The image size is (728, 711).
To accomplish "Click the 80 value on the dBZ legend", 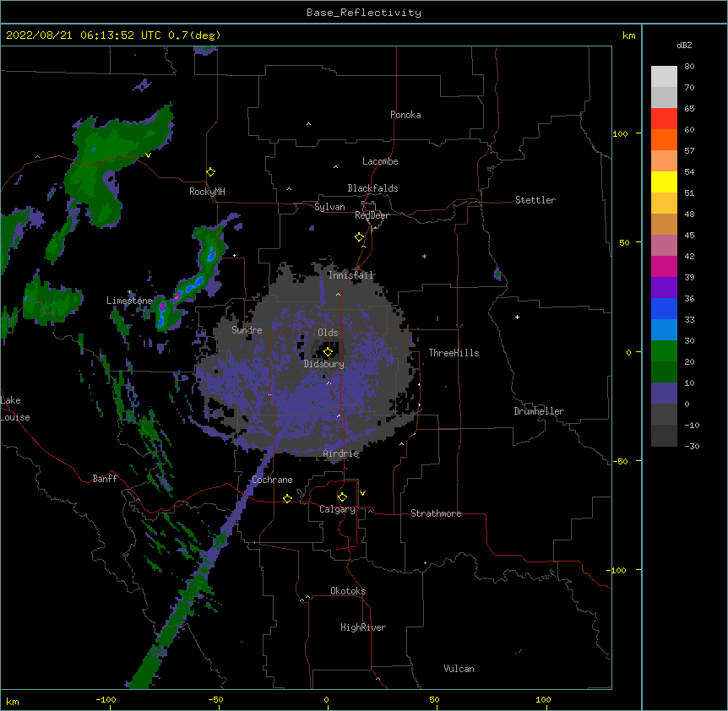I will click(689, 67).
